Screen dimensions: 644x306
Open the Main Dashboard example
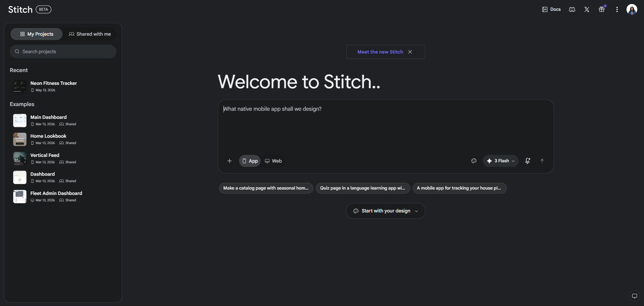(63, 121)
